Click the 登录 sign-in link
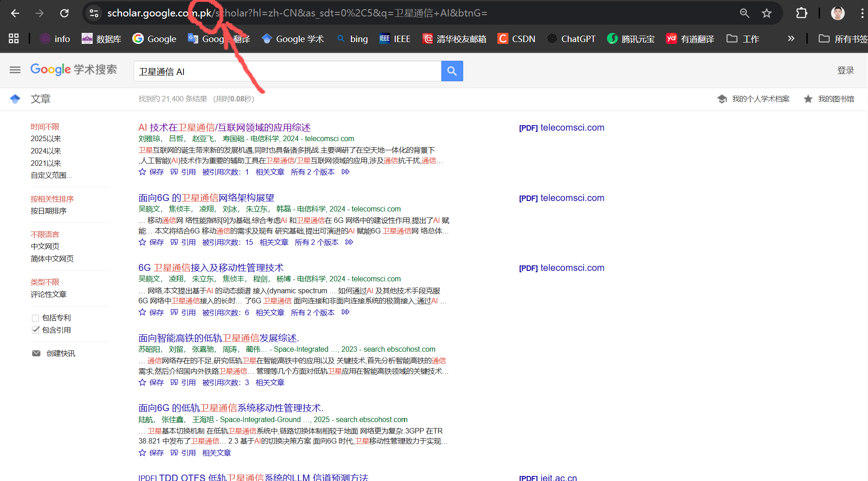The height and width of the screenshot is (481, 868). 845,70
